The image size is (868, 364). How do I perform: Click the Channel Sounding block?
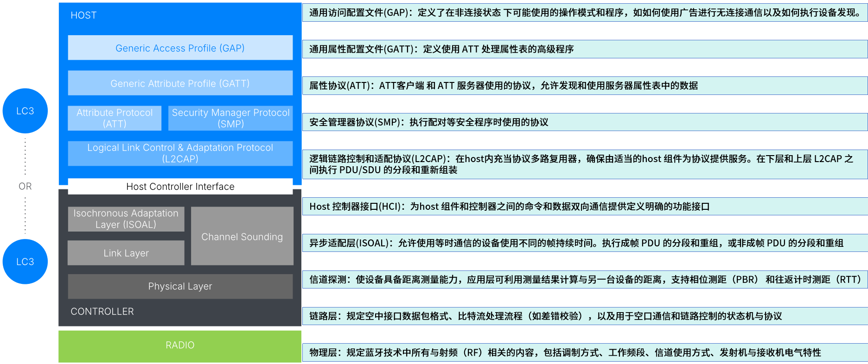pyautogui.click(x=242, y=236)
